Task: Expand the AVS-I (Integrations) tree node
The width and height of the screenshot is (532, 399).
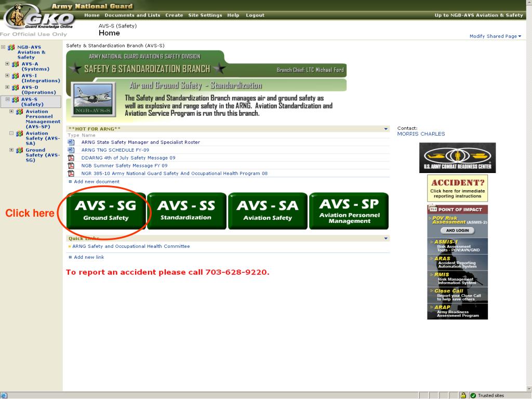Action: coord(7,76)
